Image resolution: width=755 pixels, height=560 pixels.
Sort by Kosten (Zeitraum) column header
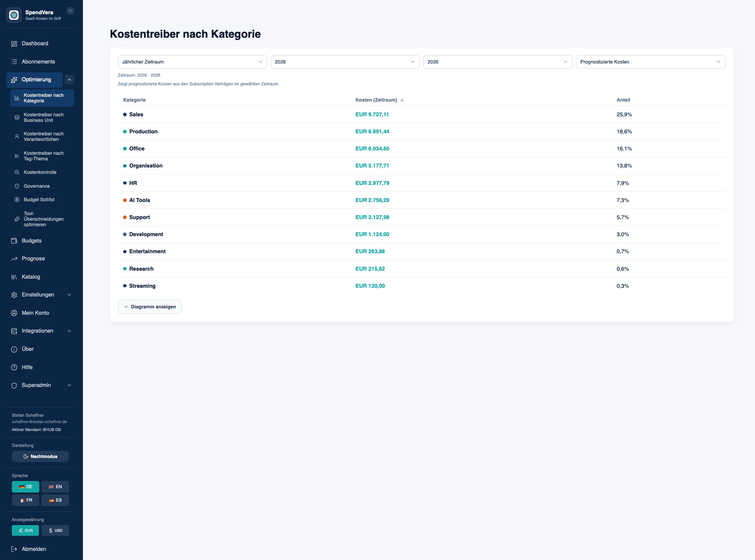(x=376, y=100)
